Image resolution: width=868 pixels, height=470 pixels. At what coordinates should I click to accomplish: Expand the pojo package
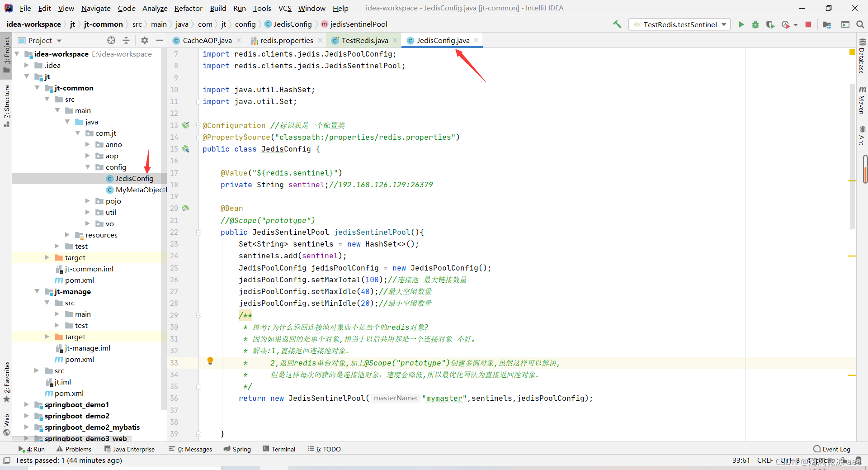coord(88,201)
